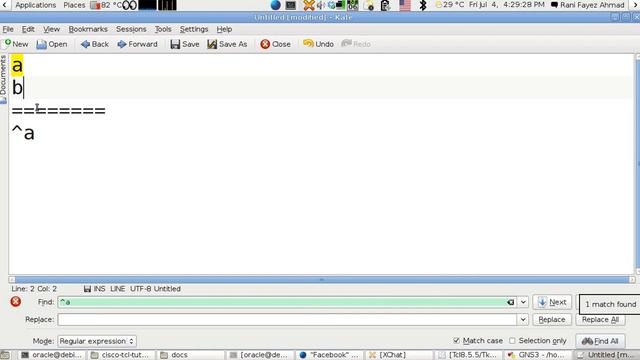This screenshot has height=360, width=640.
Task: Open the Bookmarks menu
Action: 88,29
